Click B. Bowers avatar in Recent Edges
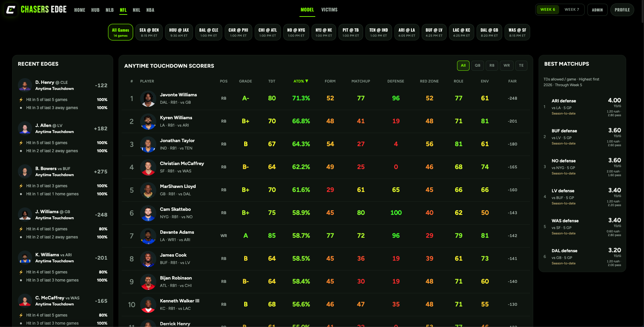The image size is (644, 327). click(x=25, y=171)
